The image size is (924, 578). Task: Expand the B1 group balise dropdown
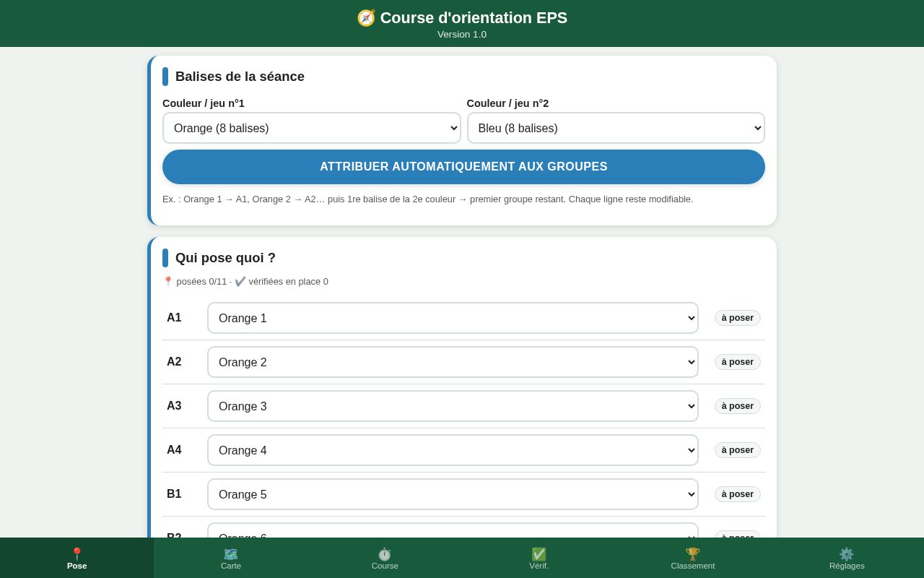[x=453, y=494]
